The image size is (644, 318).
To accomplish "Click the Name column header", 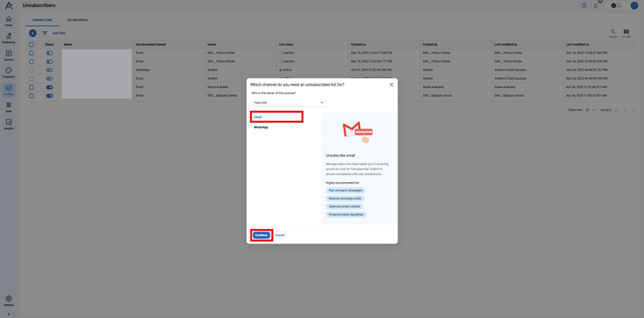I will [x=68, y=44].
